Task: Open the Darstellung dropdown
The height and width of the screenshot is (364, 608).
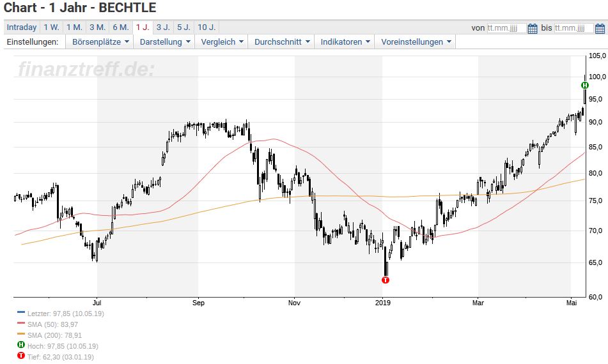Action: pyautogui.click(x=164, y=42)
